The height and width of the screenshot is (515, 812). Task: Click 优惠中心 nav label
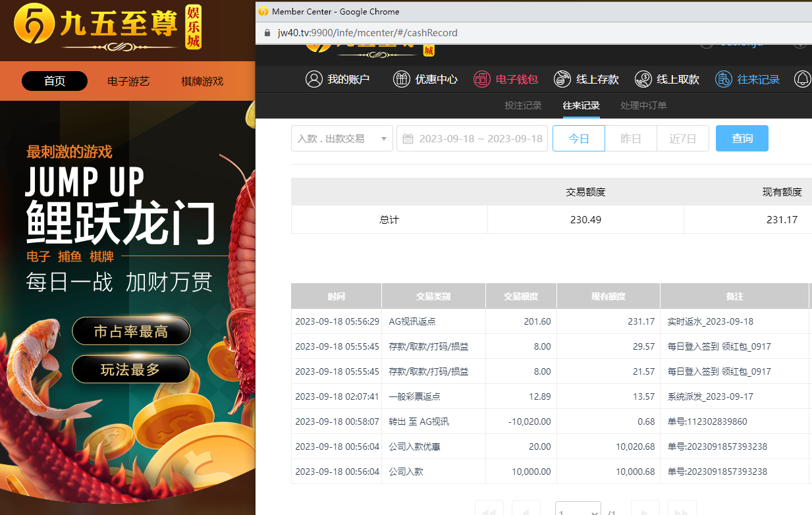436,79
